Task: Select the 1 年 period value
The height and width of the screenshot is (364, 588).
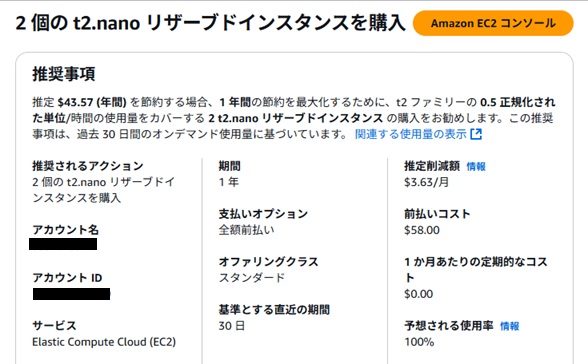Action: pyautogui.click(x=229, y=182)
